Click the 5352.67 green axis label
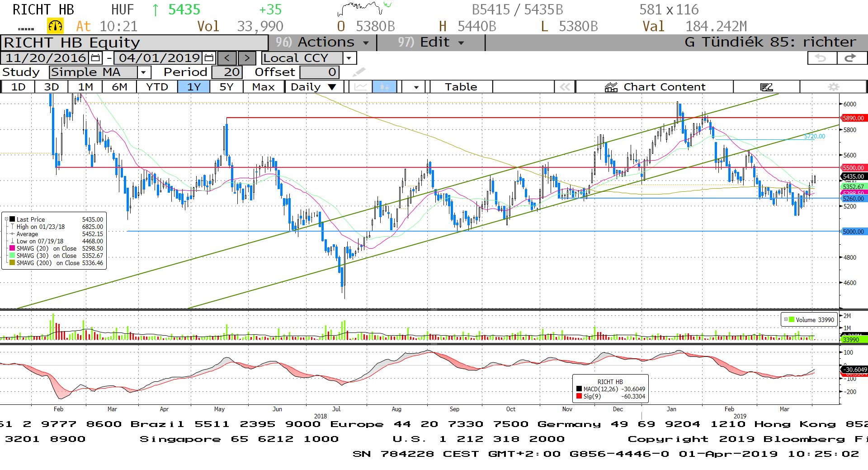This screenshot has width=868, height=470. click(853, 186)
